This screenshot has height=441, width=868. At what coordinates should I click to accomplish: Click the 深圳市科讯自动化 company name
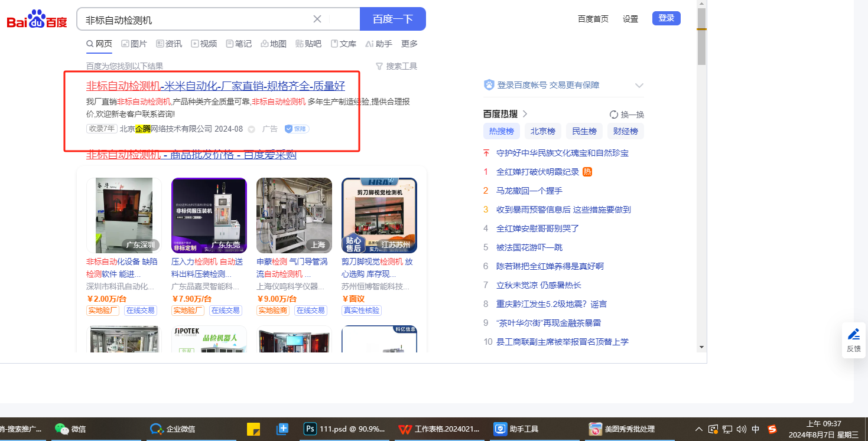(121, 286)
